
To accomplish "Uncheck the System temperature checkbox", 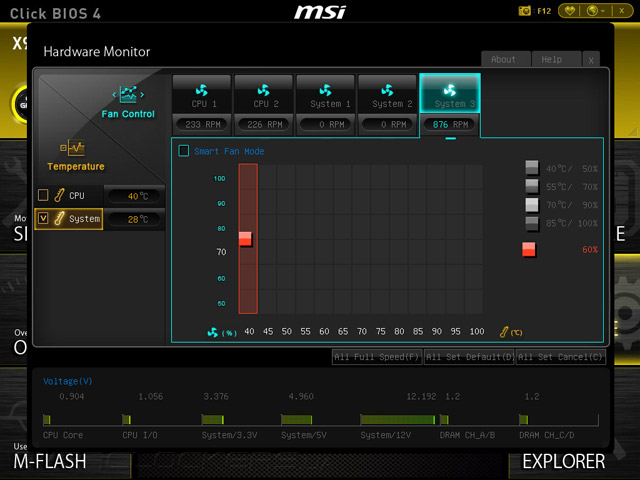I will pyautogui.click(x=43, y=218).
